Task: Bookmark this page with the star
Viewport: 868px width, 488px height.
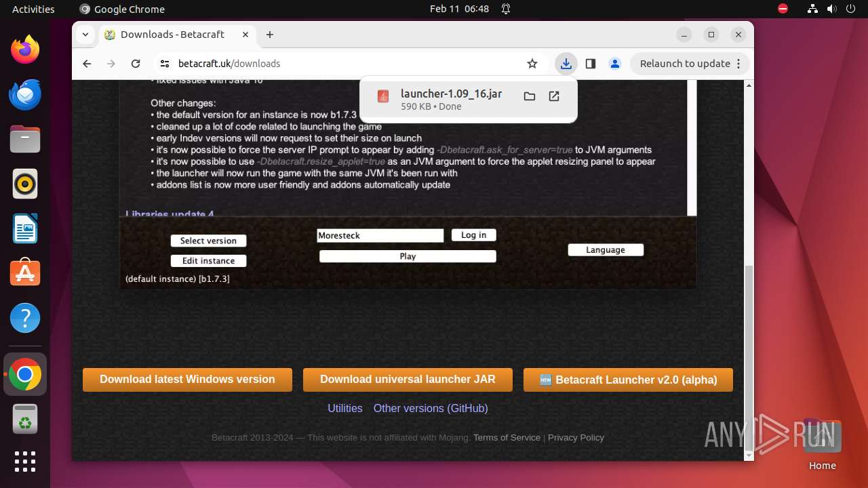Action: click(532, 64)
